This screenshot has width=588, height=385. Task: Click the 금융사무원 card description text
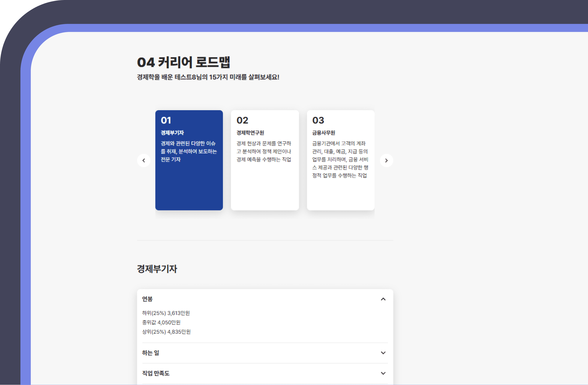[x=340, y=159]
